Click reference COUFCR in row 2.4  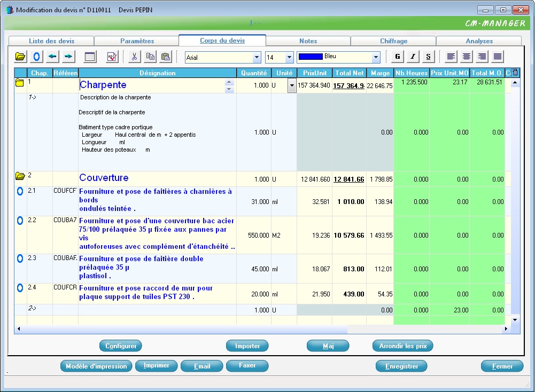pos(65,287)
